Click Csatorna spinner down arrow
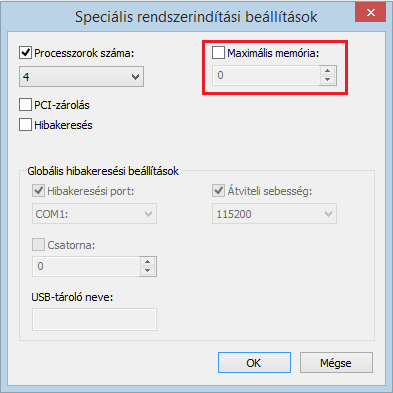This screenshot has height=393, width=393. (148, 271)
